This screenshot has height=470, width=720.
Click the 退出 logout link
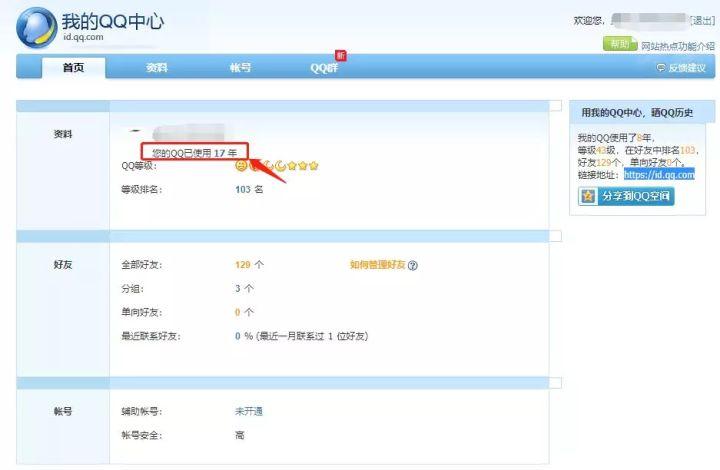[x=703, y=20]
